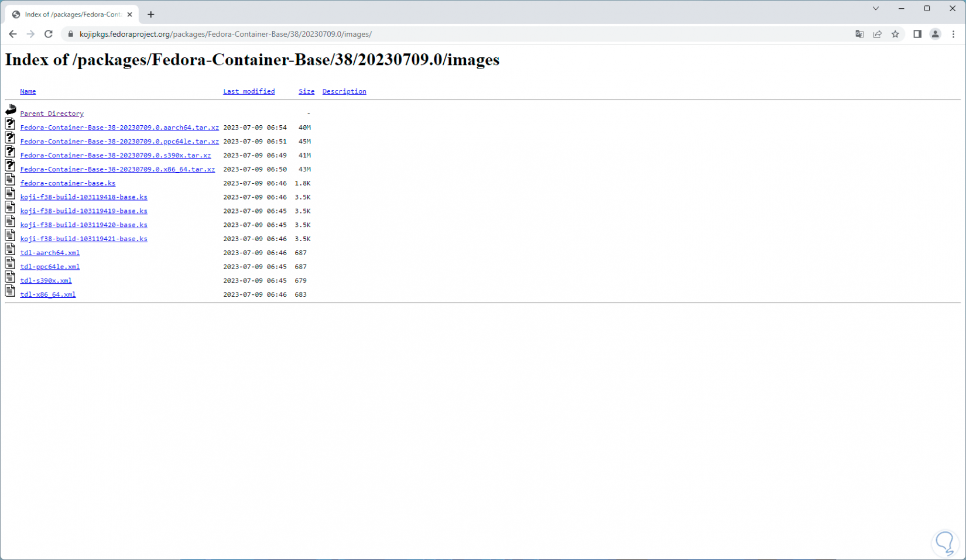The image size is (966, 560).
Task: Click the document icon beside koji-f38-build-103119420-base.ks
Action: [11, 221]
